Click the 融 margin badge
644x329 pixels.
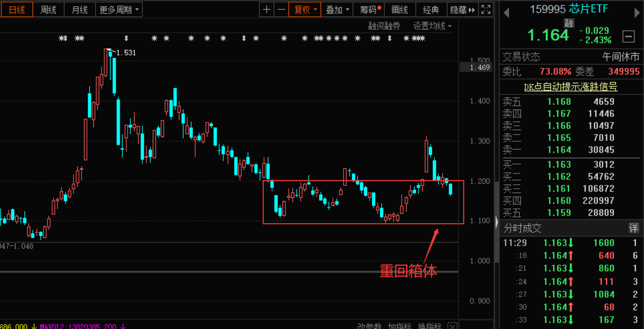point(569,23)
